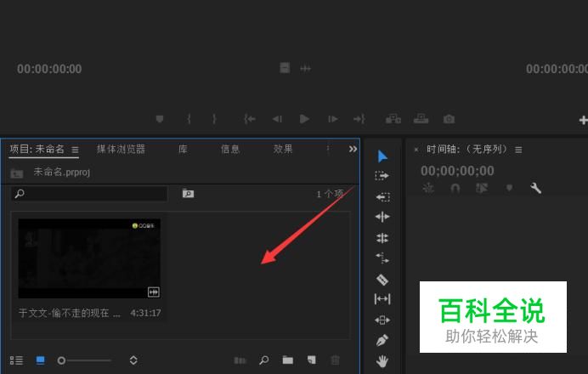The image size is (588, 374).
Task: Switch project panel to list view
Action: tap(16, 360)
